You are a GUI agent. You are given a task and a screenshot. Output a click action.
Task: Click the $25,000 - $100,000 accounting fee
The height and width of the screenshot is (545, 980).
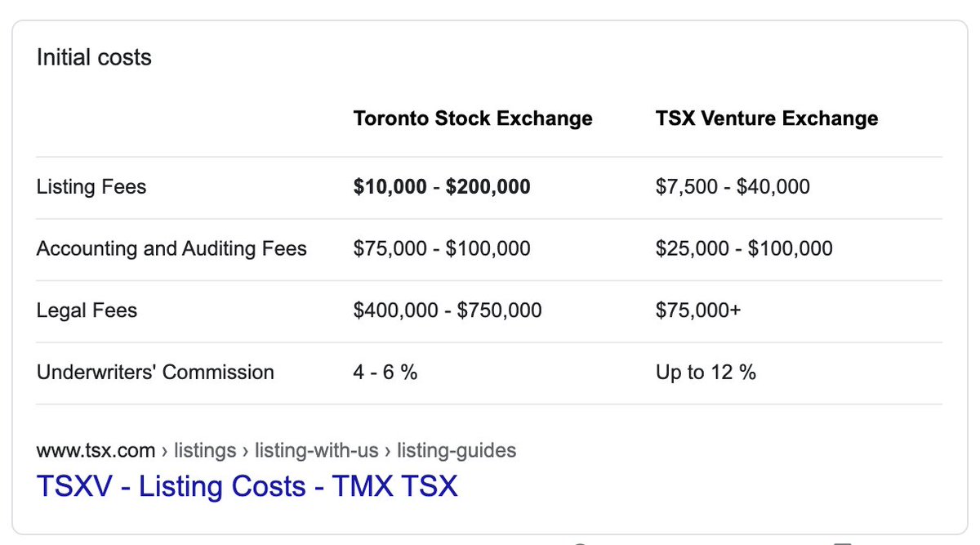(744, 248)
